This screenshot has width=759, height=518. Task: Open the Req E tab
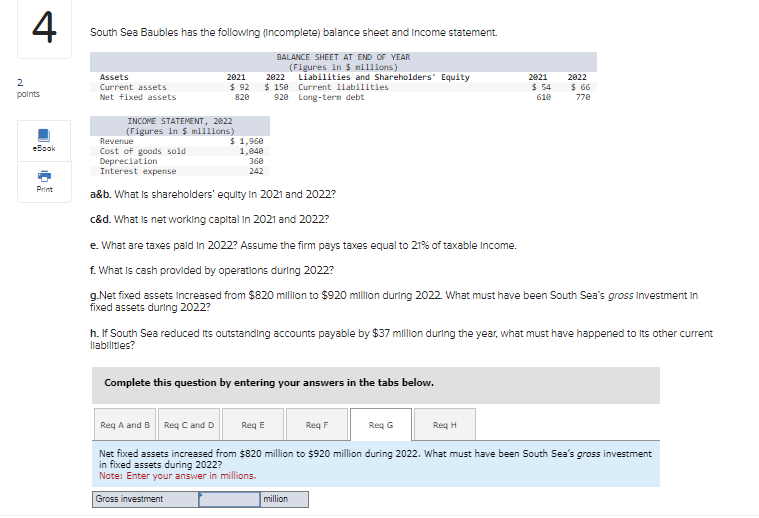pos(253,425)
